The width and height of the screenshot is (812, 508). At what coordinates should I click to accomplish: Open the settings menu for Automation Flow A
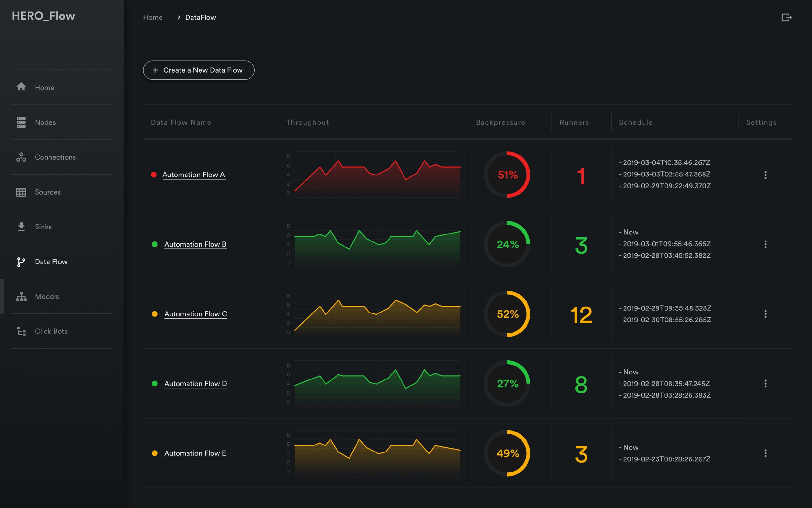pos(766,175)
